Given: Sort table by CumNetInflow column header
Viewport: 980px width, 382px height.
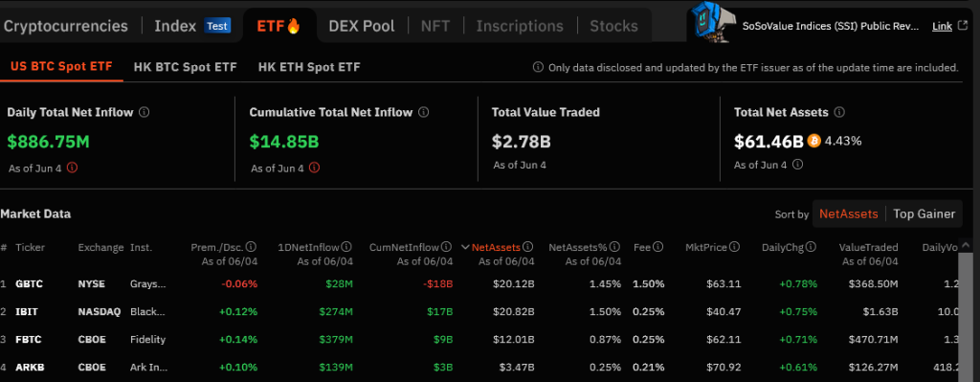Looking at the screenshot, I should point(405,247).
